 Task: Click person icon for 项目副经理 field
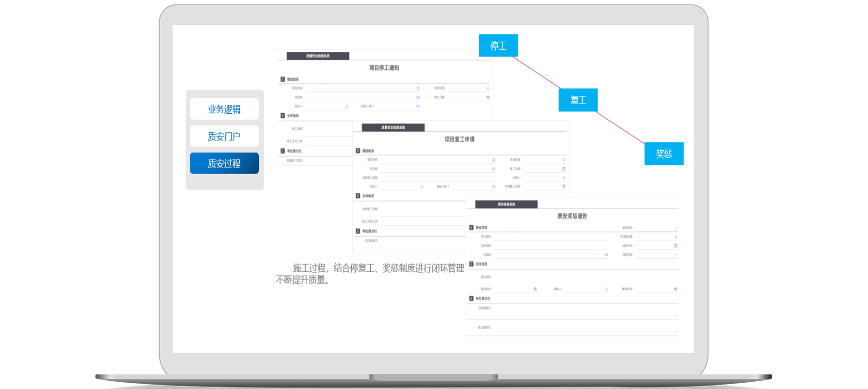pos(675,237)
